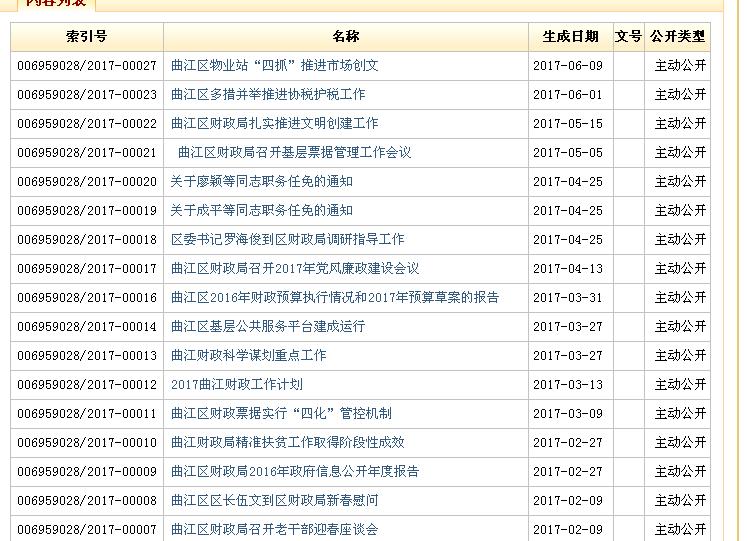Click 主动公开 in the 2017-00012 row

(680, 385)
